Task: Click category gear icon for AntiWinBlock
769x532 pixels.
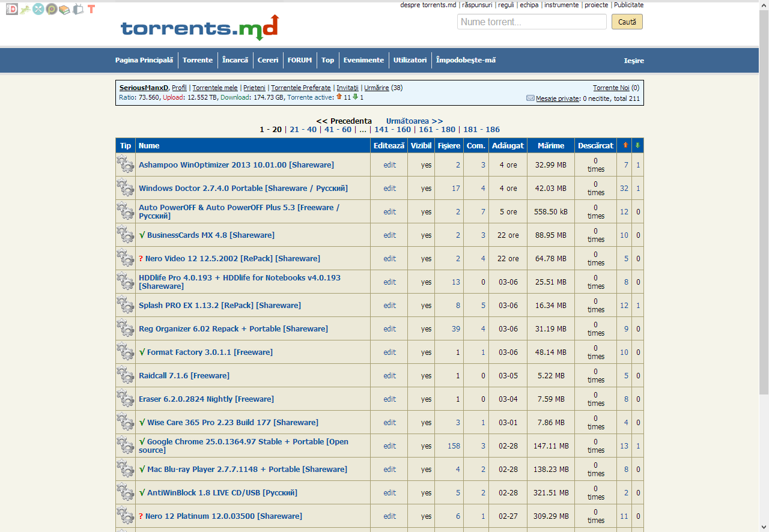Action: (126, 492)
